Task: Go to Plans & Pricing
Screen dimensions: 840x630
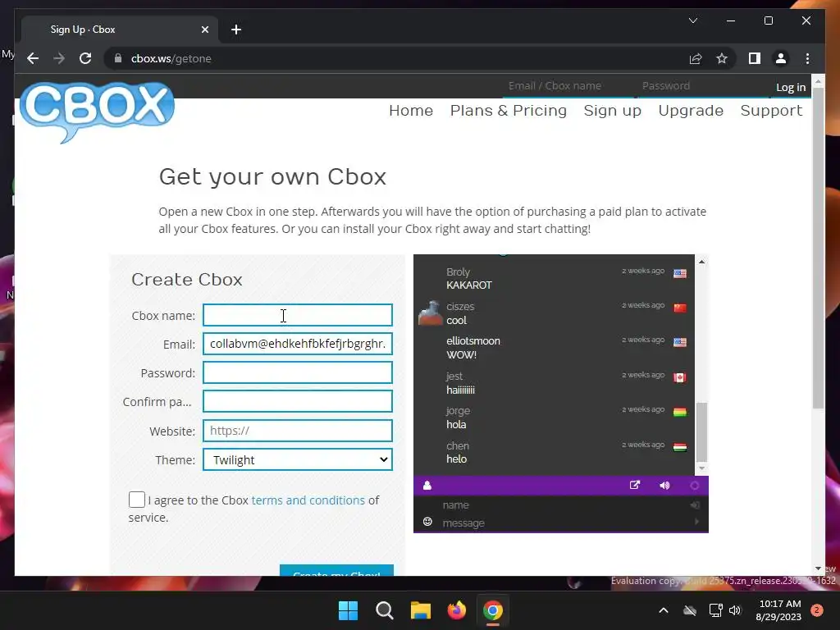Action: pyautogui.click(x=509, y=111)
